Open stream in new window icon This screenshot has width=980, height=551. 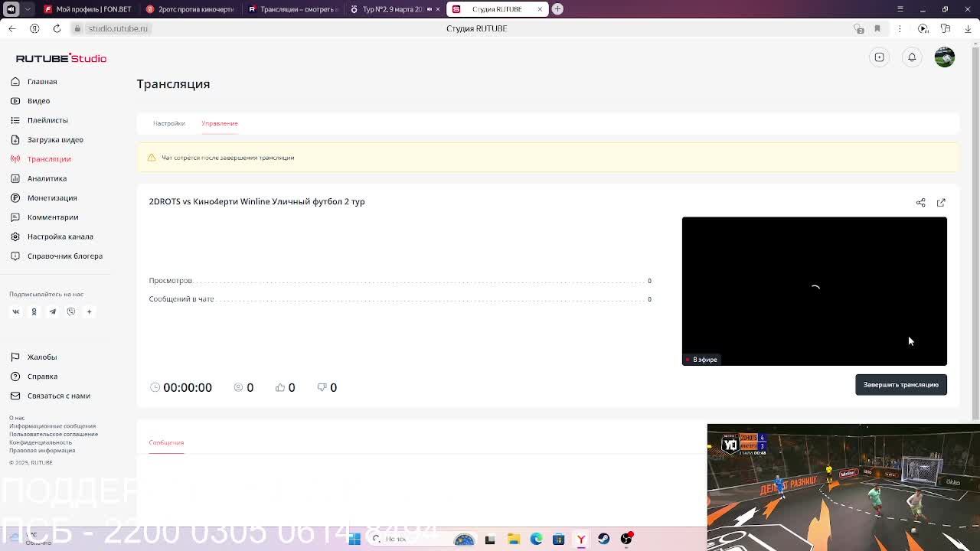pyautogui.click(x=941, y=203)
